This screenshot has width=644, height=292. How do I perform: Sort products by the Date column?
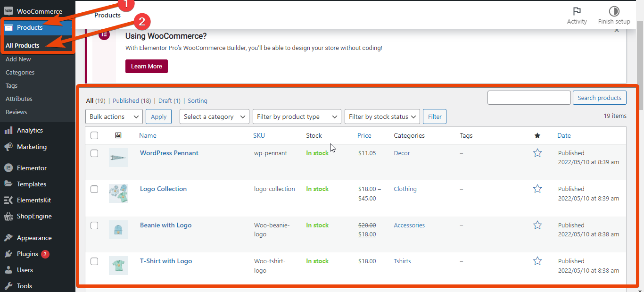[x=564, y=135]
